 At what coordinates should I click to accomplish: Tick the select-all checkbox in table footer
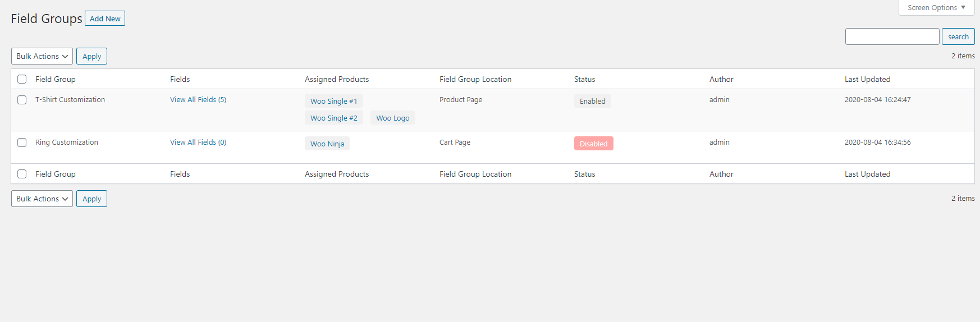[x=22, y=174]
